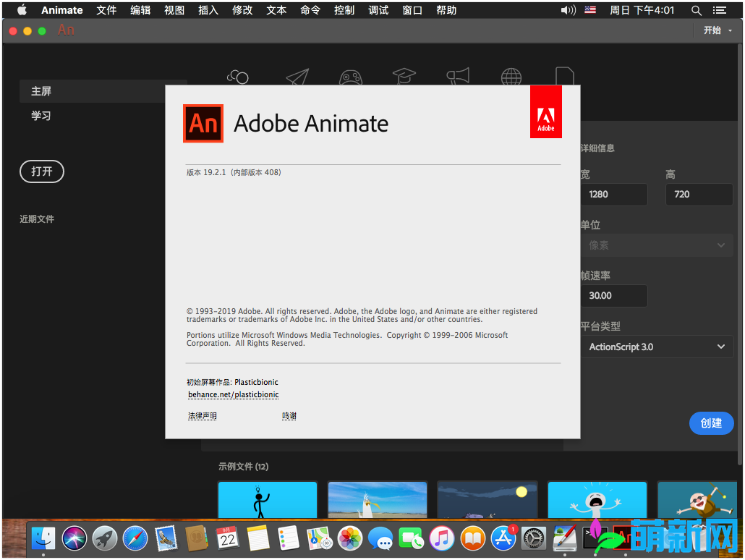Open the 调试 menu
This screenshot has width=745, height=560.
(x=379, y=10)
